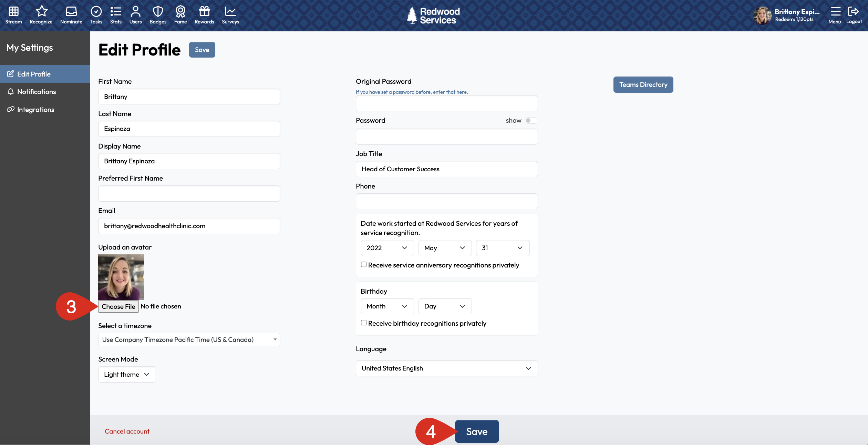Open the Light theme screen mode dropdown
This screenshot has width=868, height=446.
tap(127, 374)
